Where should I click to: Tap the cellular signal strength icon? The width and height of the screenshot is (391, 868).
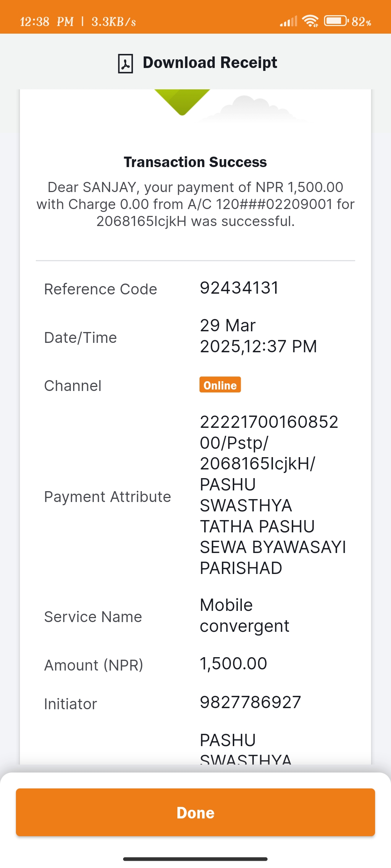point(289,21)
